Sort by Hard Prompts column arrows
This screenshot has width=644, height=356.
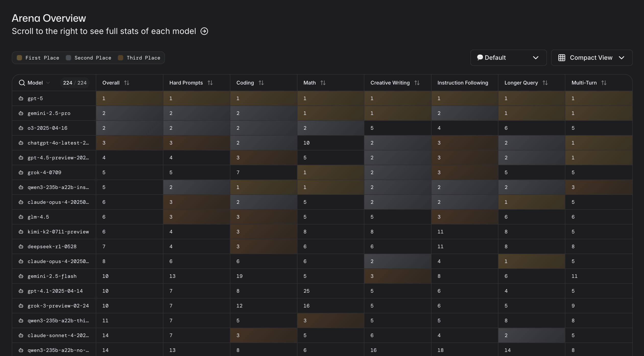point(210,83)
